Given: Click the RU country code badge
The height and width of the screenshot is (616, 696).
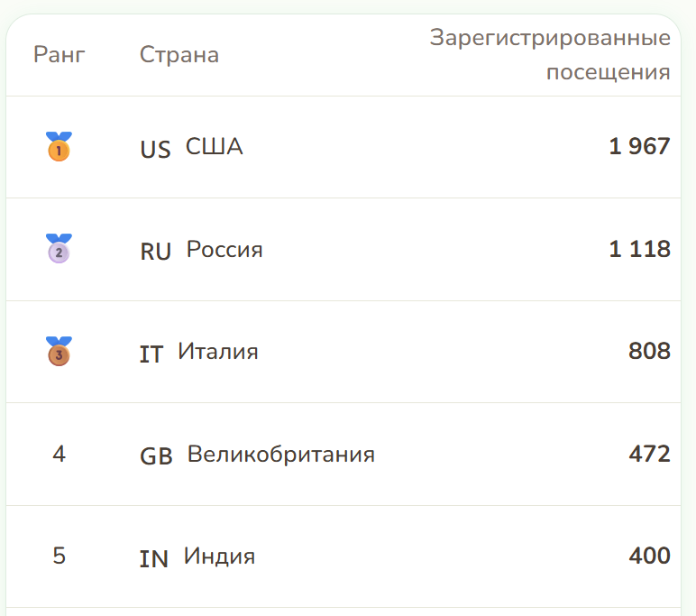Looking at the screenshot, I should tap(156, 252).
